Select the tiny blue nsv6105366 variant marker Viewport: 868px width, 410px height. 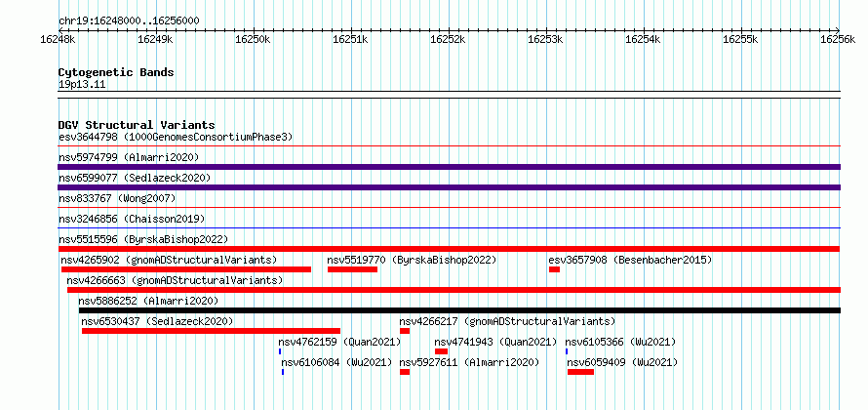(567, 351)
